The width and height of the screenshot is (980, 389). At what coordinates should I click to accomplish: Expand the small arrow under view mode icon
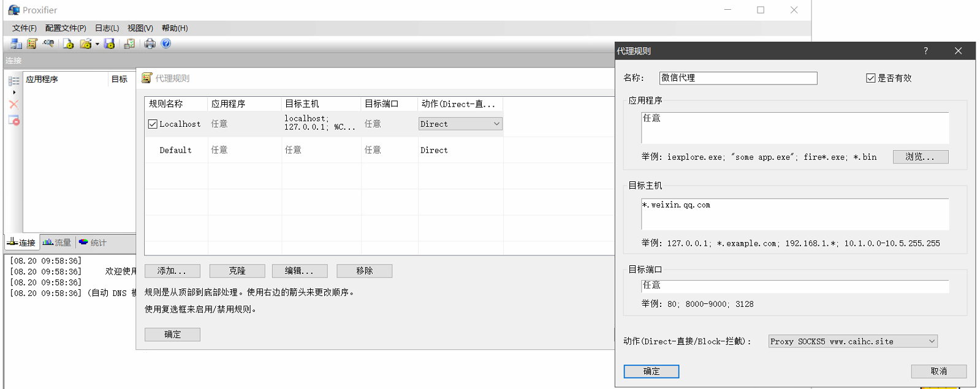[14, 92]
